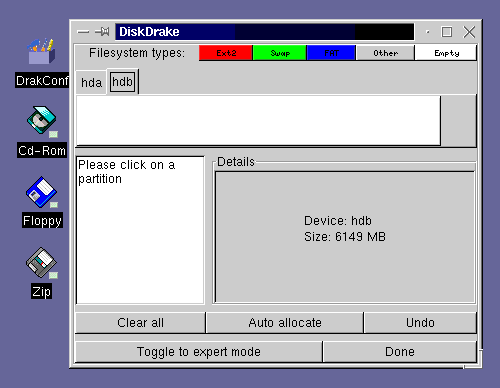Choose the green Swap filesystem type

[280, 53]
